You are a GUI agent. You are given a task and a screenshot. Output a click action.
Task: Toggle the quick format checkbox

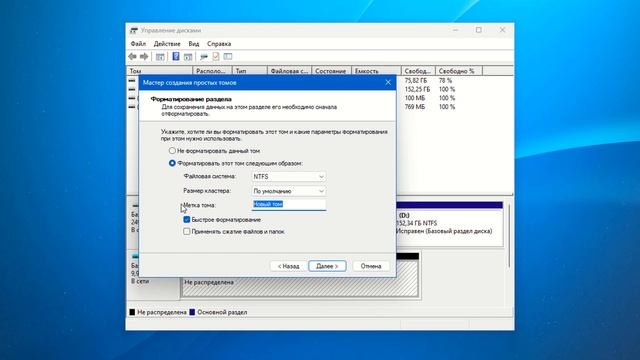tap(187, 220)
